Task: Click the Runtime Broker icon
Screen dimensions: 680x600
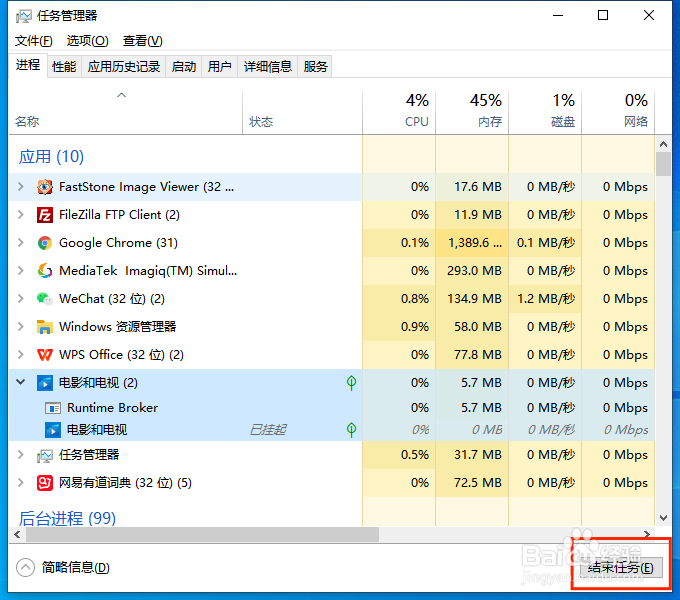Action: coord(53,408)
